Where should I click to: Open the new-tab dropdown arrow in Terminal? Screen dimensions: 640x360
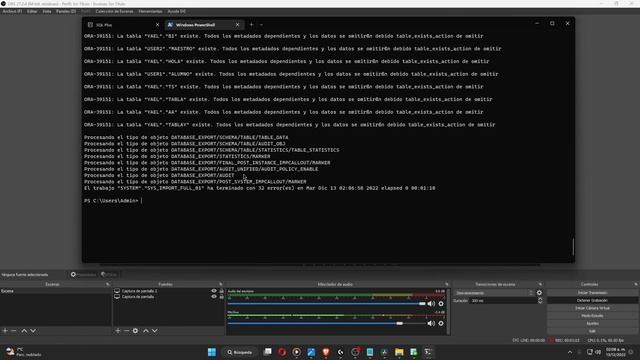261,25
